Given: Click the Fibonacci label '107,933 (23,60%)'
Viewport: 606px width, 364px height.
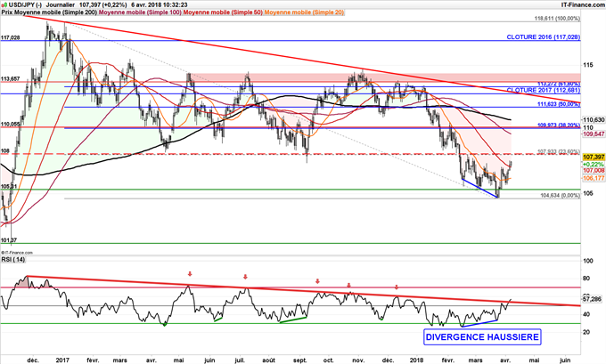Looking at the screenshot, I should click(x=559, y=151).
